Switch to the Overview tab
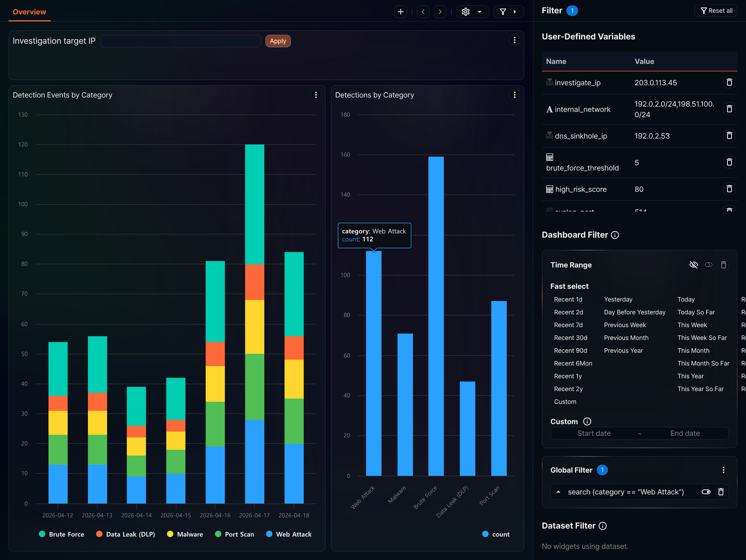The height and width of the screenshot is (560, 746). click(x=29, y=12)
